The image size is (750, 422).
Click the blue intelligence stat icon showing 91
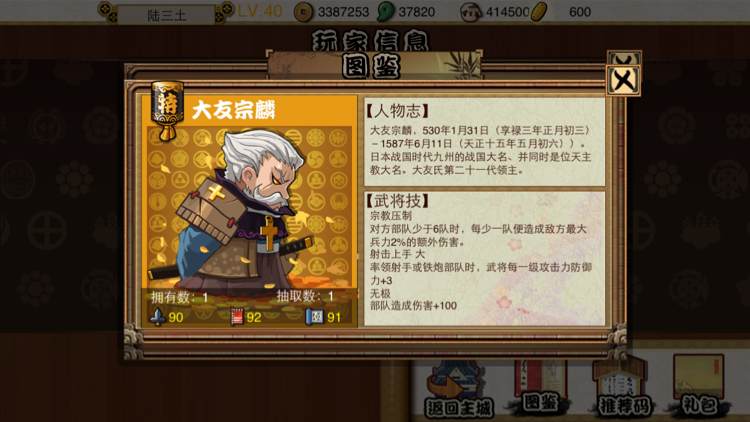pos(314,316)
